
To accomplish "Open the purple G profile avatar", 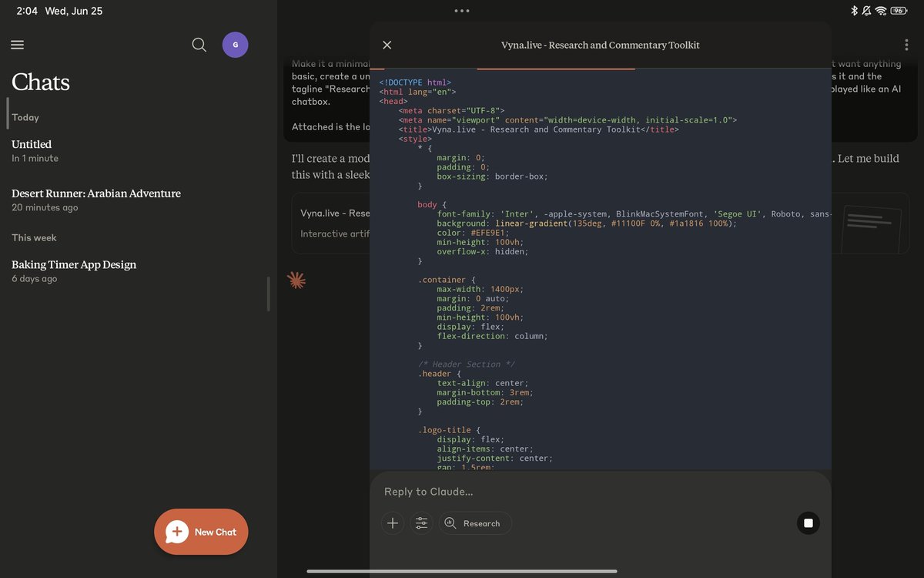I will click(x=236, y=45).
